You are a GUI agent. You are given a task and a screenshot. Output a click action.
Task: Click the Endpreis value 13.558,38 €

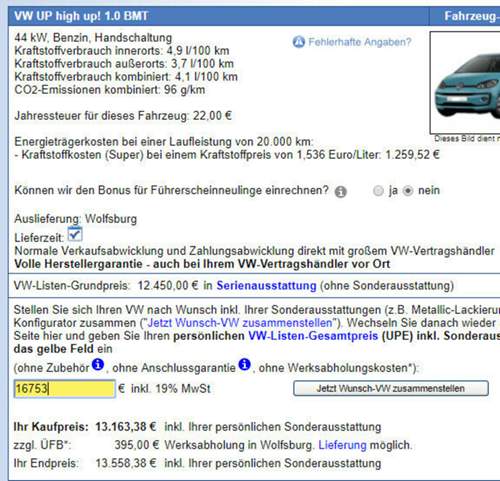tap(126, 463)
